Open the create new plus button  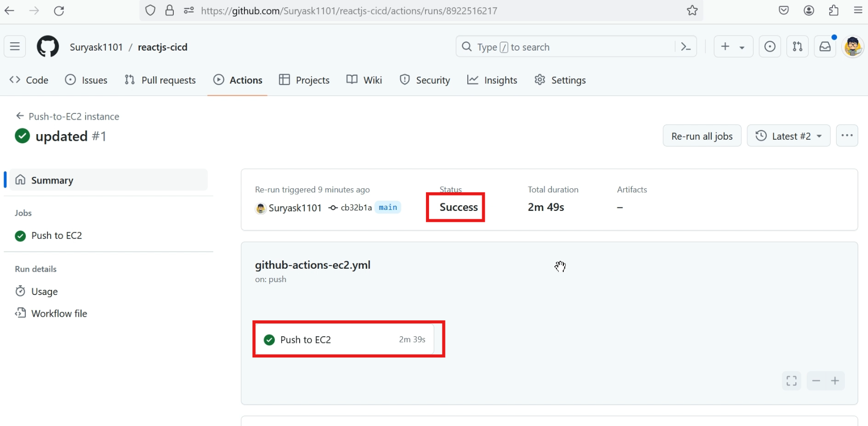point(725,46)
